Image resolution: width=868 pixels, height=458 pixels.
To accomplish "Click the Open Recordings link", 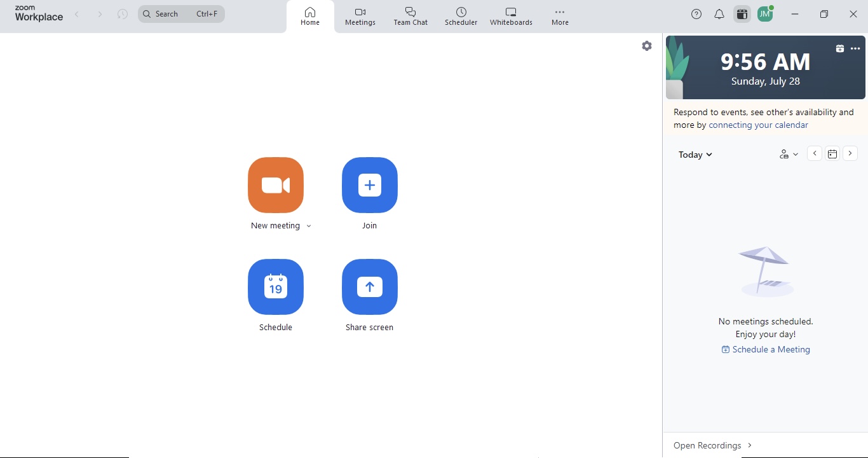I will [707, 445].
